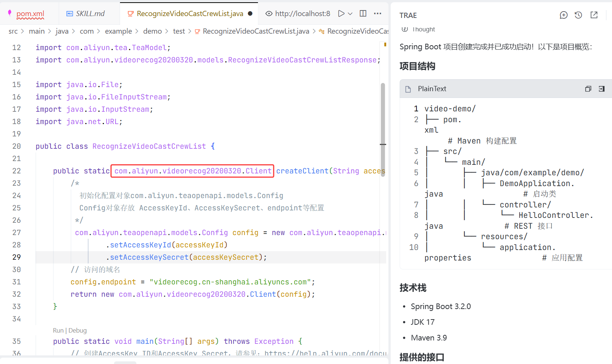
Task: Expand the Thought section in TRAE
Action: [424, 29]
